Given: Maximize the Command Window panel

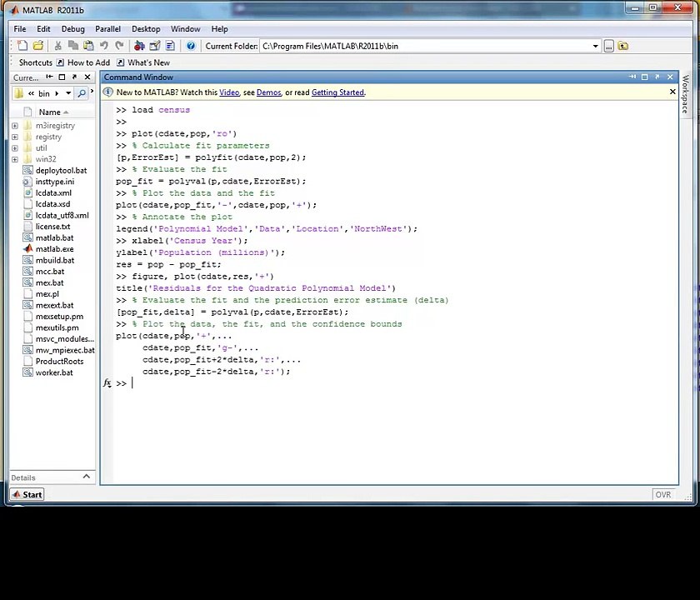Looking at the screenshot, I should coord(645,77).
